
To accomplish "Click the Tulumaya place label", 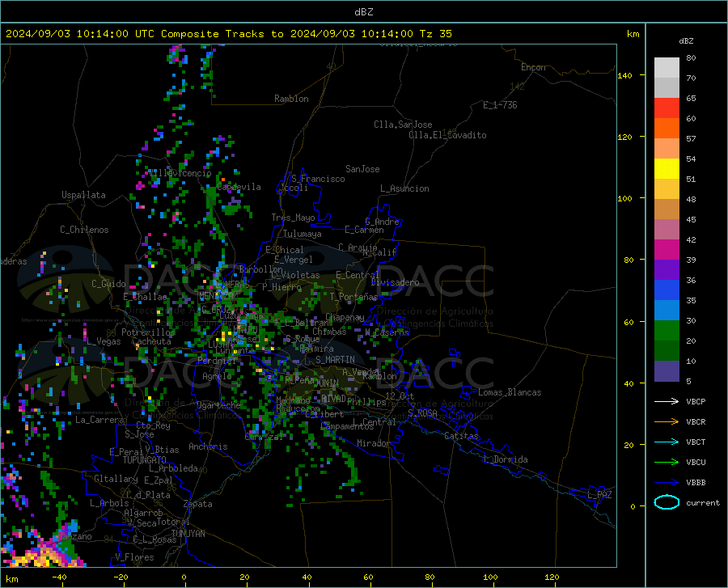I will [303, 234].
